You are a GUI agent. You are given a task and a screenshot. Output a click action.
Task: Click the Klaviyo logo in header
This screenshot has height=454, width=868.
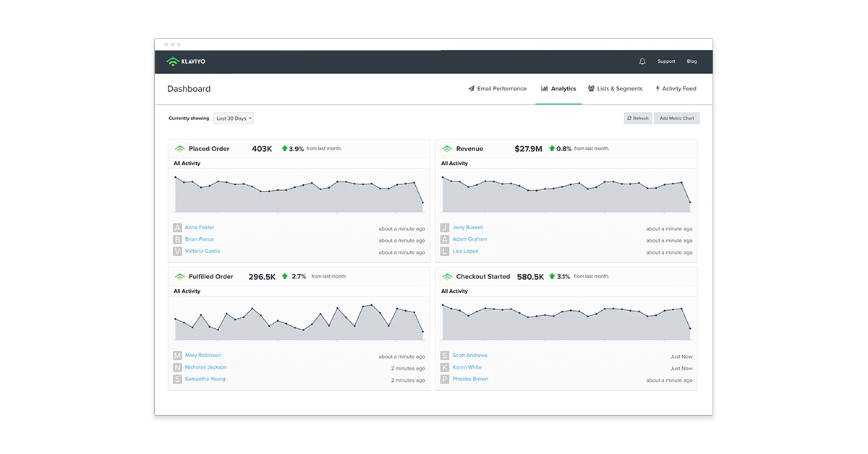(186, 61)
